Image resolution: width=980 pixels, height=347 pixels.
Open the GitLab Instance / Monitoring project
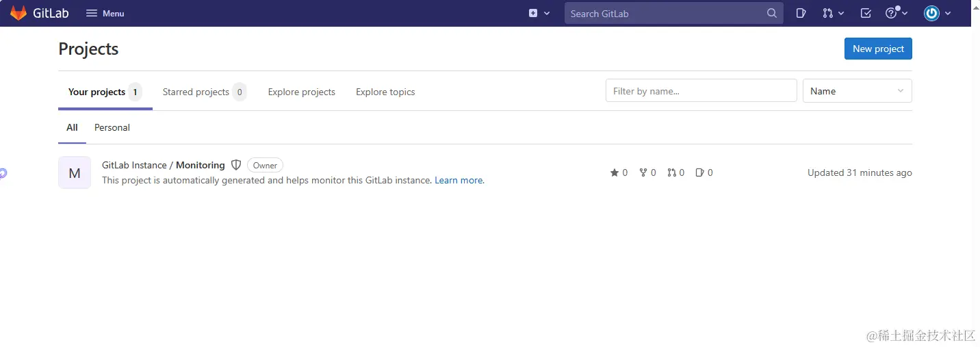[164, 165]
